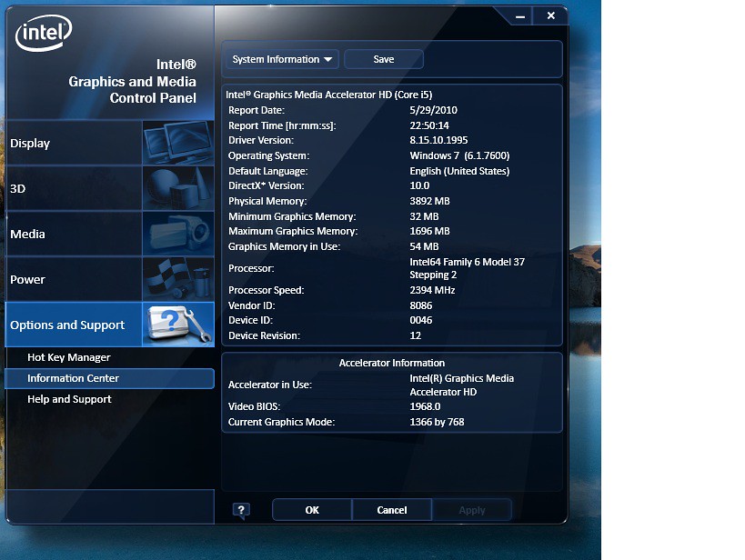This screenshot has width=745, height=560.
Task: Click Graphics Memory in Use value 54 MB
Action: point(424,246)
